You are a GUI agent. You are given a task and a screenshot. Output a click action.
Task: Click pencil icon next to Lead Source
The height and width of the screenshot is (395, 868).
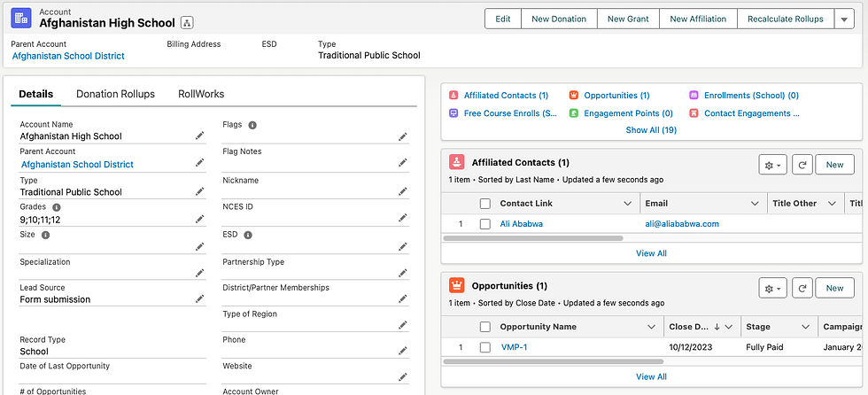tap(200, 298)
